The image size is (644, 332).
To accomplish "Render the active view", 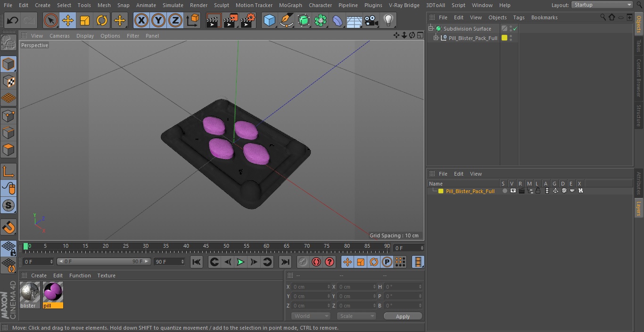I will click(214, 20).
